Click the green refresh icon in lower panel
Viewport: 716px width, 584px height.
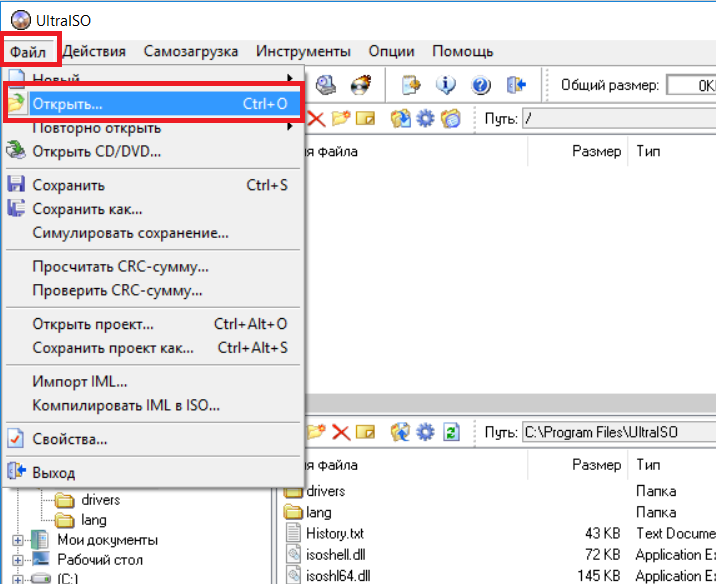[x=450, y=432]
